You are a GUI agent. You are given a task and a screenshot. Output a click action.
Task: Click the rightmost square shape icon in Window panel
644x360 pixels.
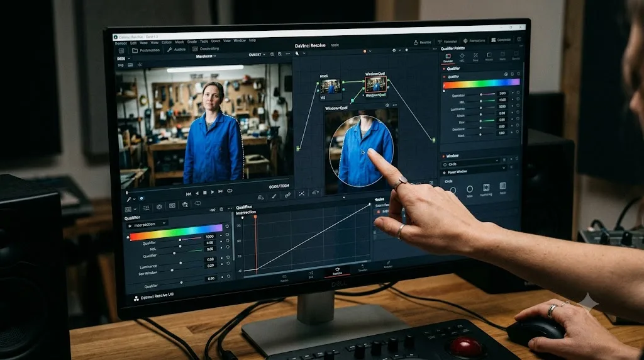[502, 187]
